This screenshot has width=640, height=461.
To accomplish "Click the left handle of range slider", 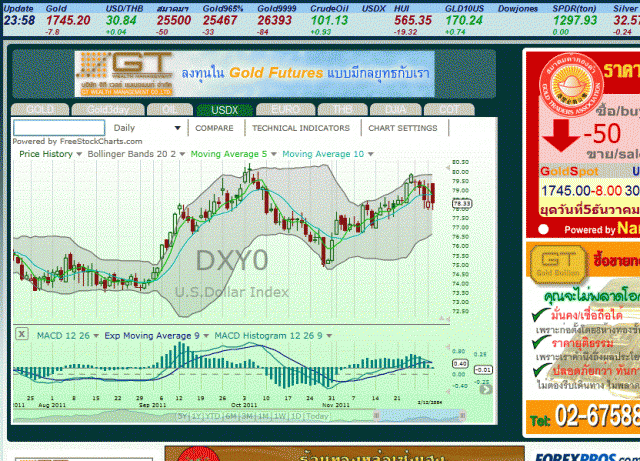I will tap(376, 415).
